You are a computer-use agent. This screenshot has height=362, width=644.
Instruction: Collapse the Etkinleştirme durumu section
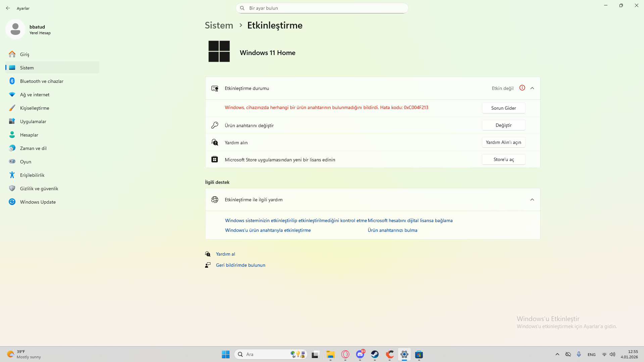tap(532, 88)
